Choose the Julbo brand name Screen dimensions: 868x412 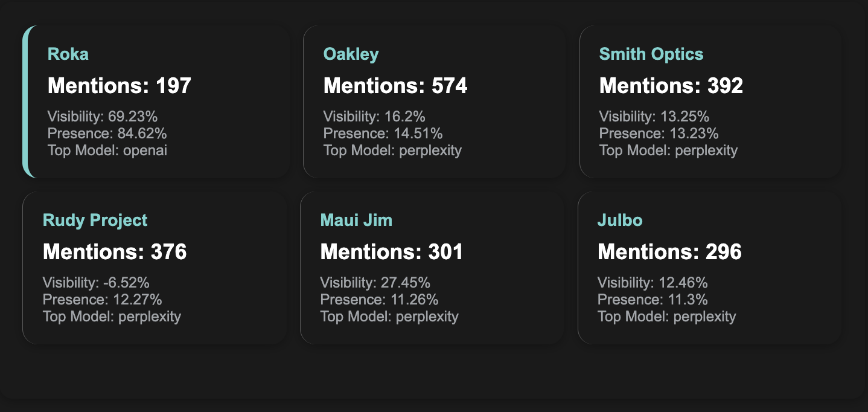(620, 220)
